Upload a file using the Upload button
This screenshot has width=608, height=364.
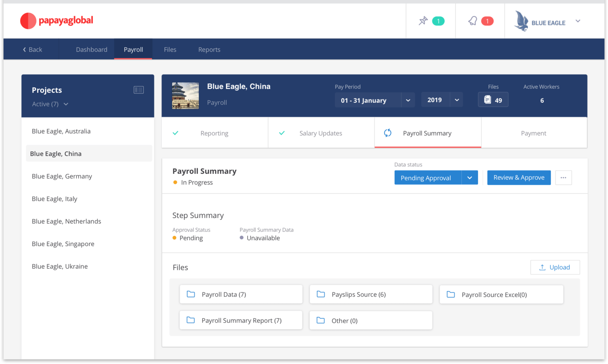click(x=555, y=267)
